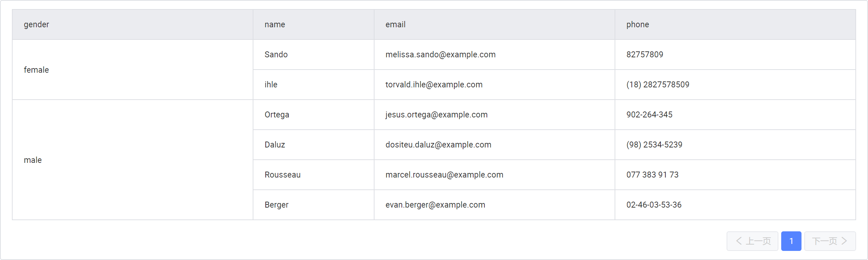
Task: Click the previous page arrow button
Action: pyautogui.click(x=752, y=241)
